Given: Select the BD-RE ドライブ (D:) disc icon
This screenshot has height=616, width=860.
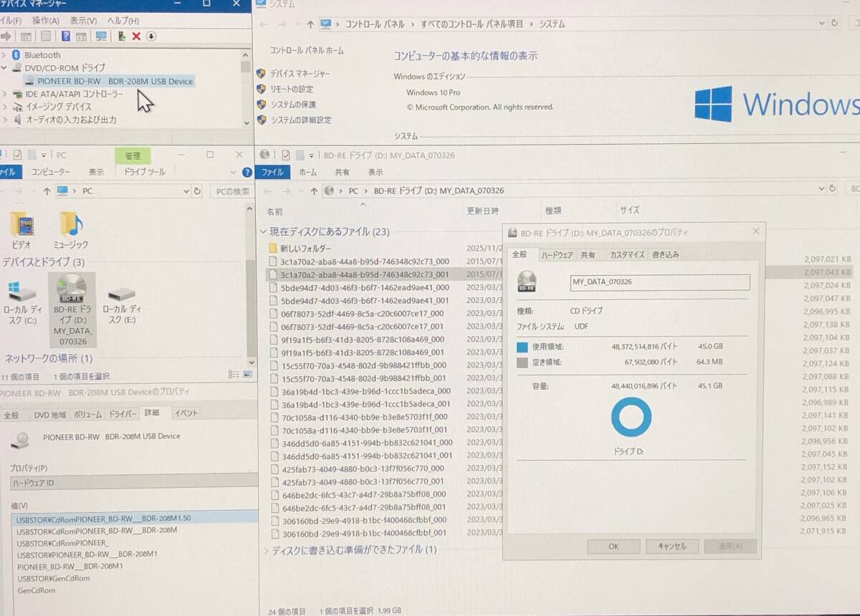Looking at the screenshot, I should (x=72, y=288).
